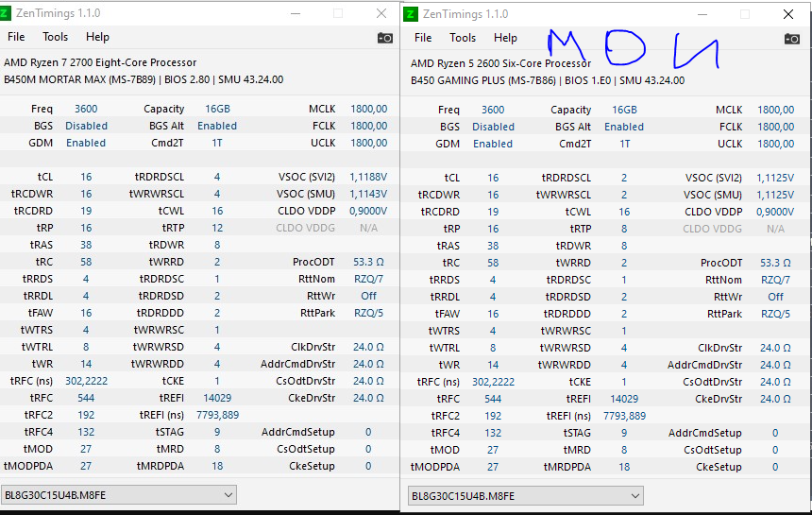Open File menu in left ZenTimings window
The image size is (812, 515).
[x=16, y=37]
